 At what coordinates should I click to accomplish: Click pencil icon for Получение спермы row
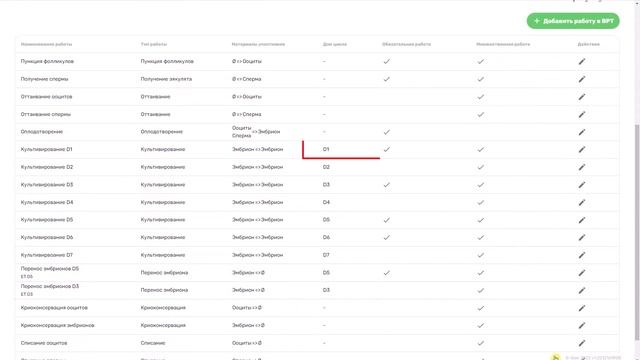[582, 79]
